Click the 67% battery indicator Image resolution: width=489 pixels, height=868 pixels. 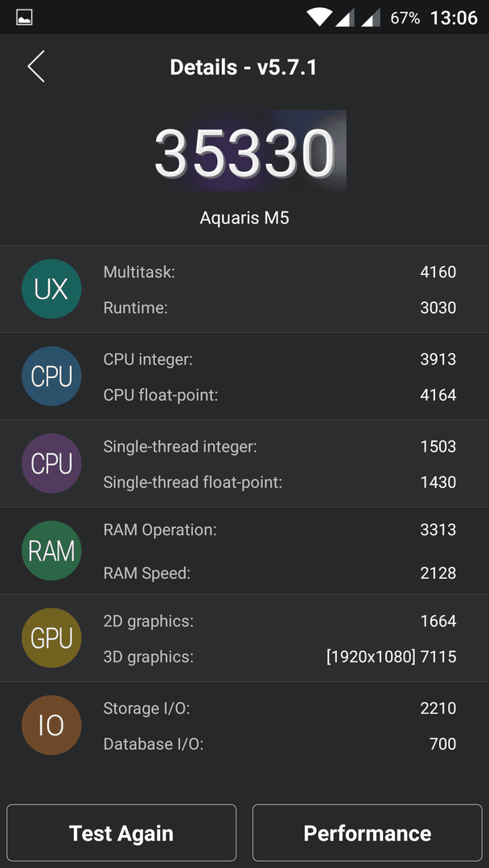pyautogui.click(x=405, y=18)
